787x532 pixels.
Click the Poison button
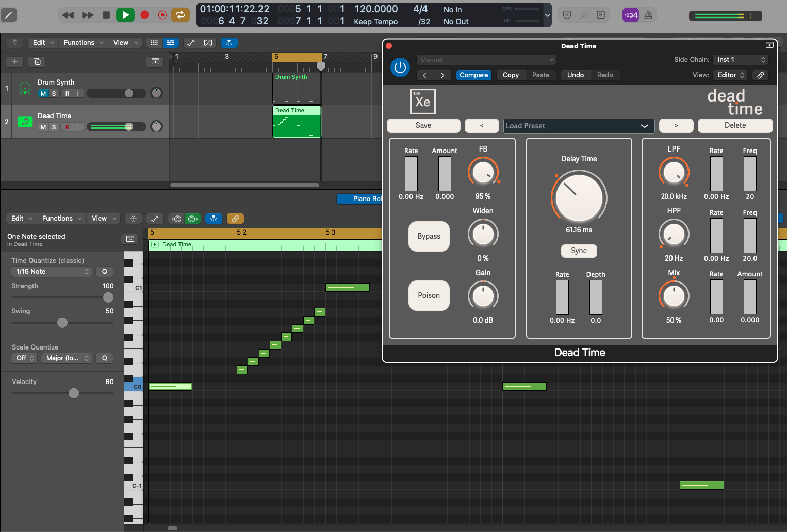(429, 295)
